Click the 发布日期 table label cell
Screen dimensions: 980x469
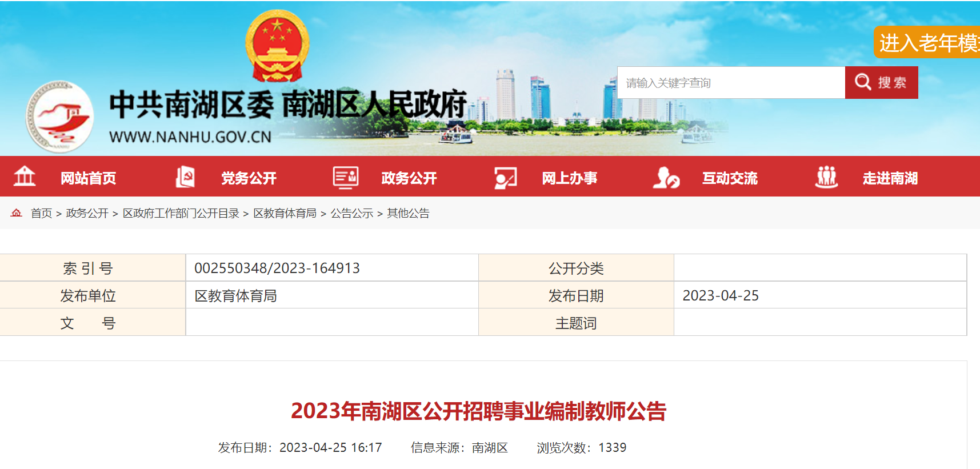click(x=576, y=295)
